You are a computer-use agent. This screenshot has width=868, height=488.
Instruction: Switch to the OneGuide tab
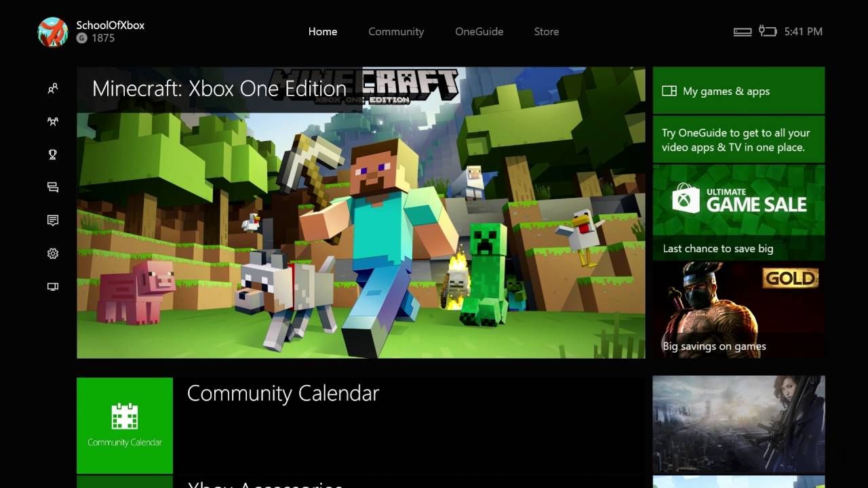click(x=479, y=32)
